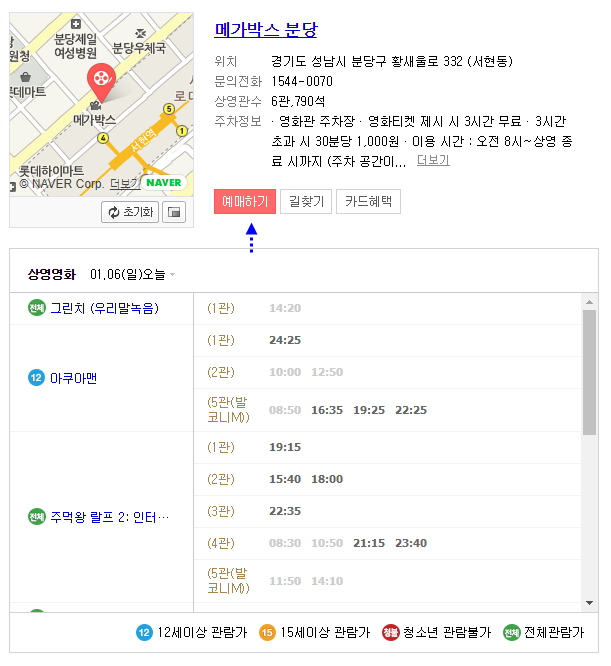This screenshot has height=666, width=611.
Task: Click the greyed 14:20 그린치 showtime
Action: pyautogui.click(x=285, y=308)
